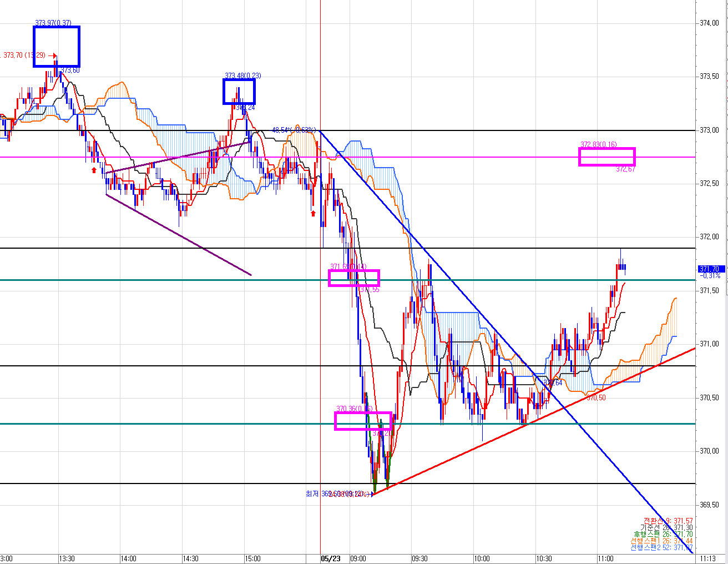Click the 11:00 time axis label
This screenshot has width=728, height=564.
(x=605, y=558)
